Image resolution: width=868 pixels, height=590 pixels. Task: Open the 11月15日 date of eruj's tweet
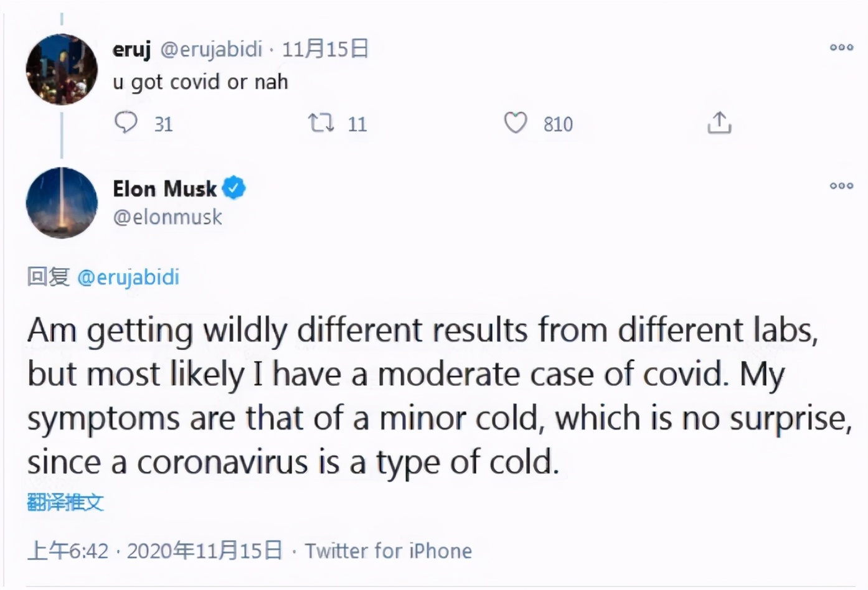pyautogui.click(x=325, y=49)
